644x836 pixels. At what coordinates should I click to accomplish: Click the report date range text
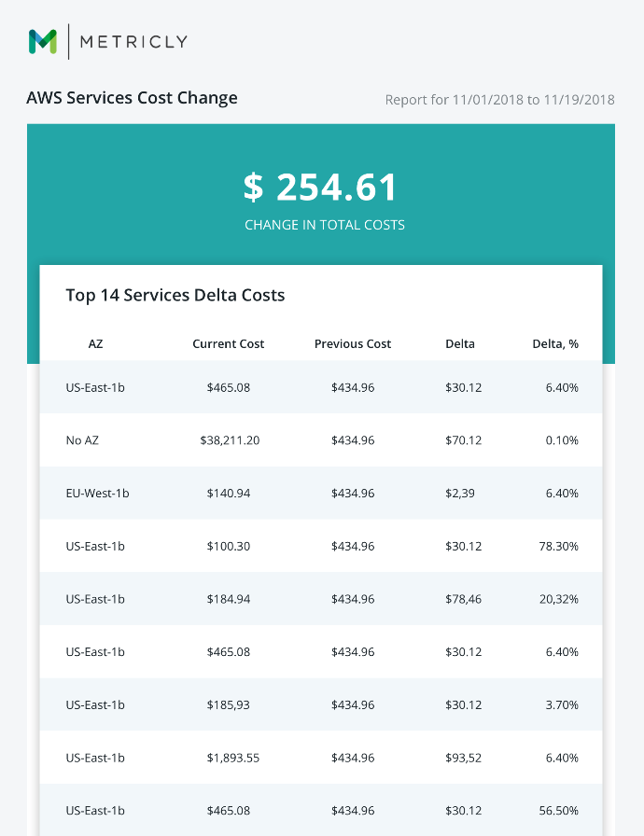499,100
